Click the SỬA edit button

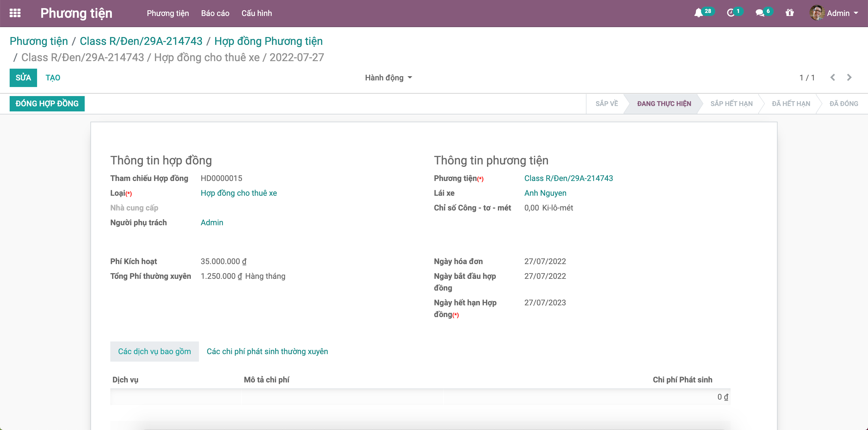pyautogui.click(x=23, y=78)
